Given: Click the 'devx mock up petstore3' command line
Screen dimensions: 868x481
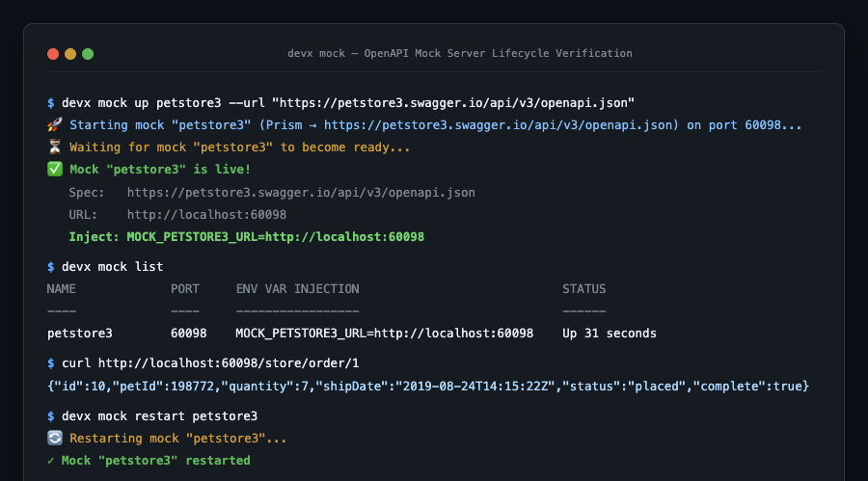Looking at the screenshot, I should pos(347,103).
